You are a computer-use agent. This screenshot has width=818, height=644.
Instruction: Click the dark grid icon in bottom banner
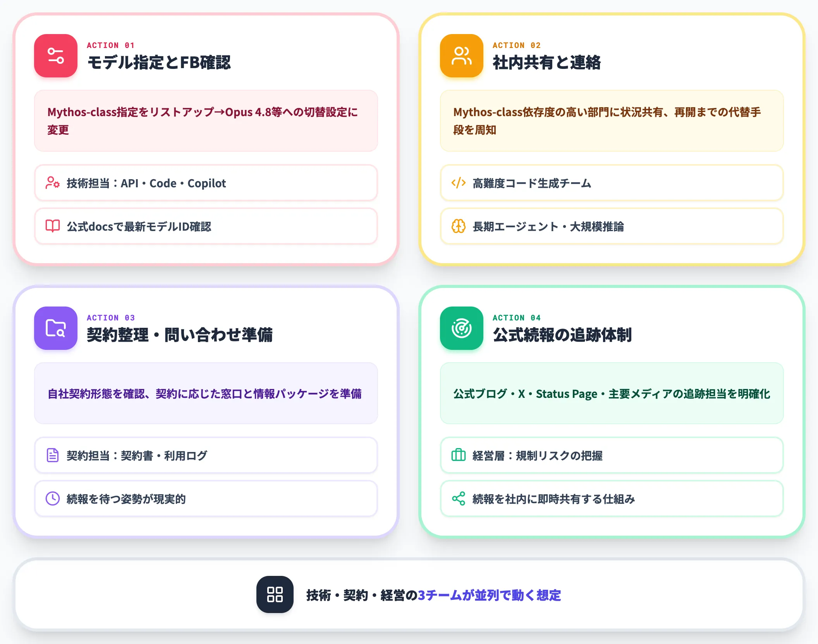275,594
